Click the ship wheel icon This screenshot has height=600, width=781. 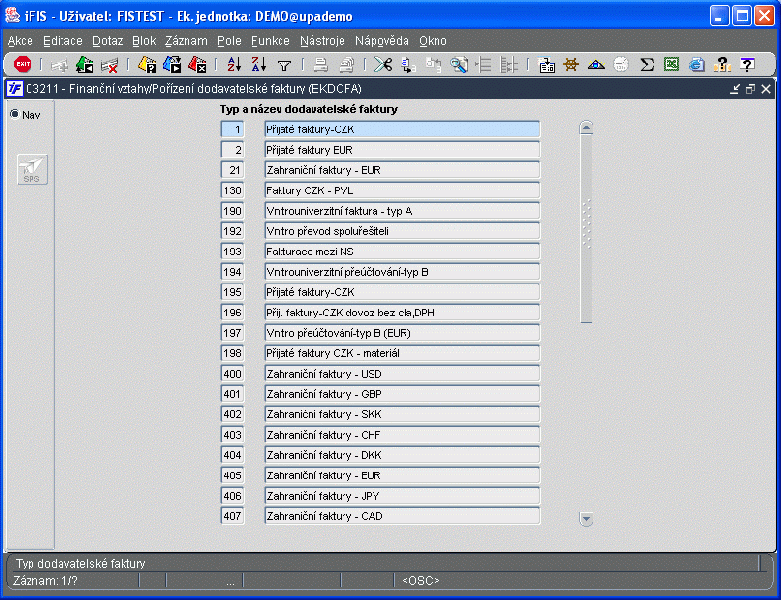click(571, 64)
